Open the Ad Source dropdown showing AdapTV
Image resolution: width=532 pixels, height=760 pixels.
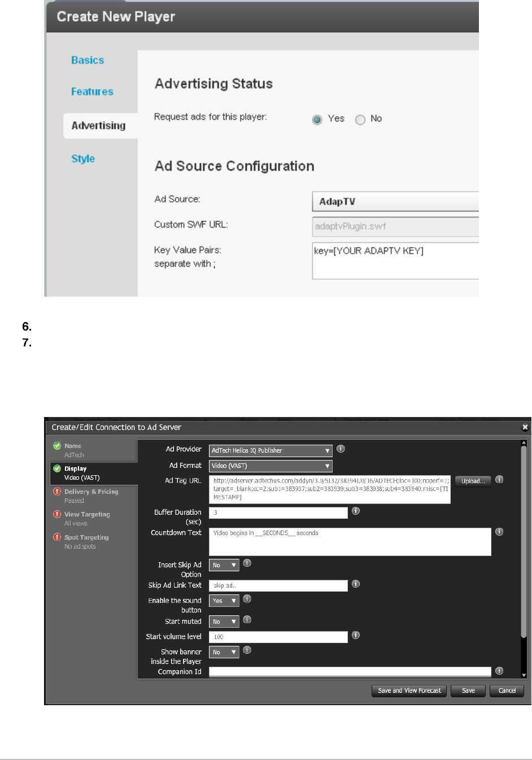click(x=395, y=202)
